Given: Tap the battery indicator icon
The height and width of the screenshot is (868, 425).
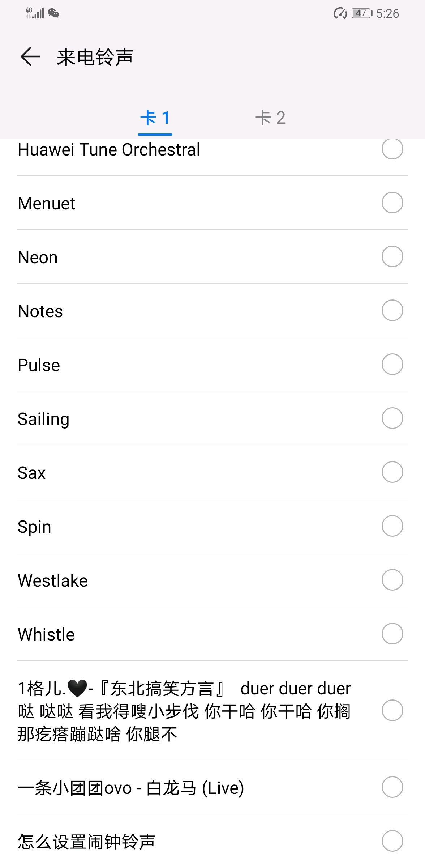Looking at the screenshot, I should coord(362,13).
